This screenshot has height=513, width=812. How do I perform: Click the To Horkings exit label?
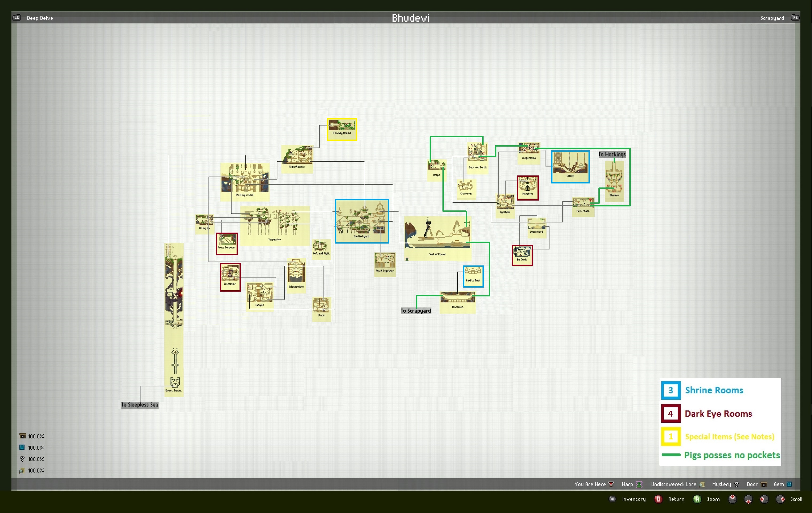coord(612,154)
